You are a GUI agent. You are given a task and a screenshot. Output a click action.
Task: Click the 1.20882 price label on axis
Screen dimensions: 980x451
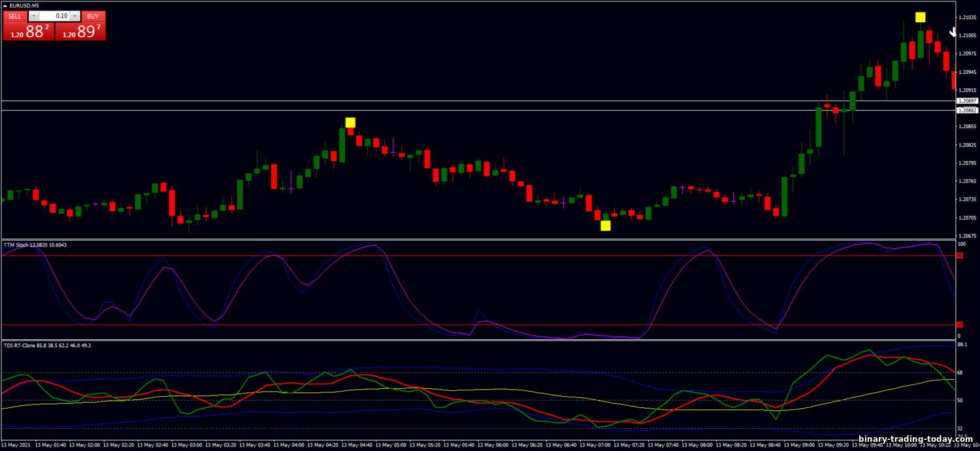click(x=967, y=110)
